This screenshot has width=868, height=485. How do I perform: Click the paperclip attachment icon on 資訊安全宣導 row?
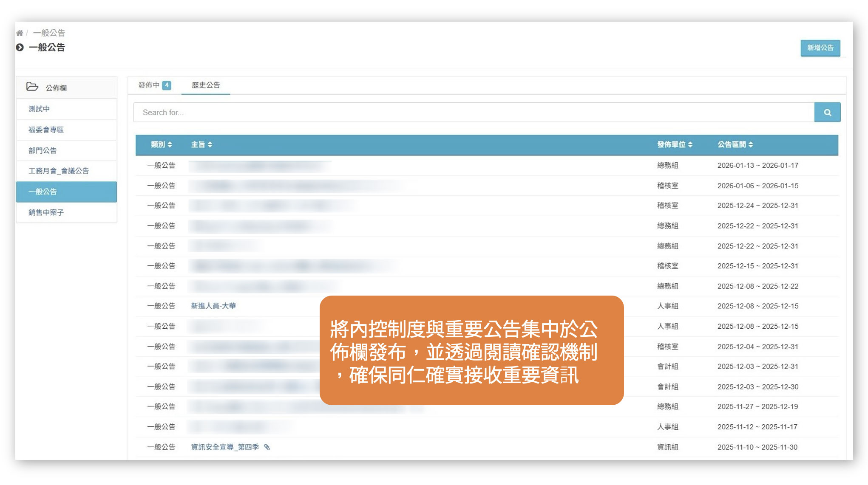click(x=267, y=447)
